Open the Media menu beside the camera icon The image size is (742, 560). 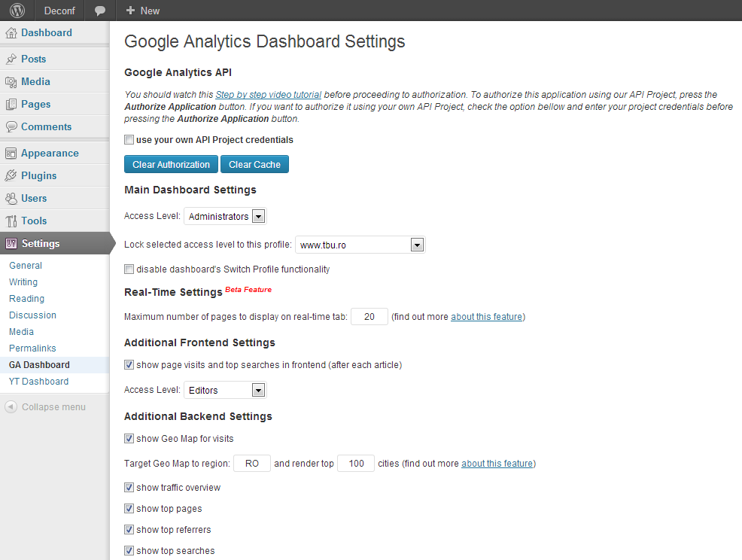click(x=35, y=82)
